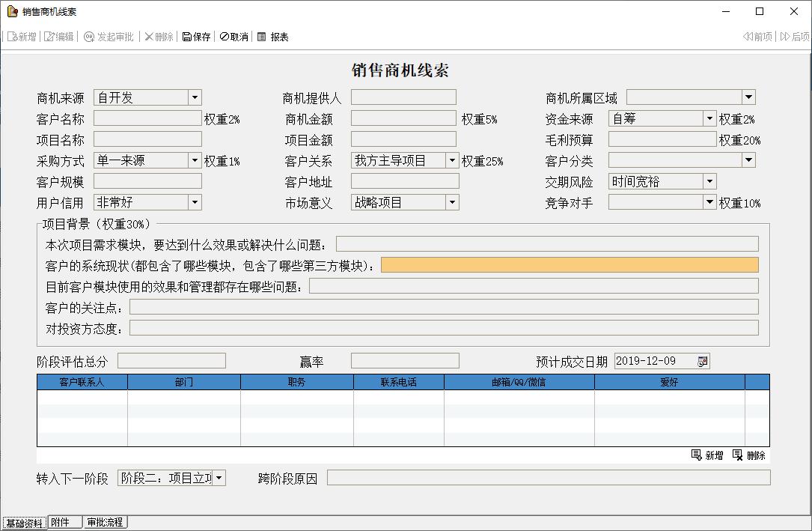Switch to the 审批流程 tab

click(105, 522)
